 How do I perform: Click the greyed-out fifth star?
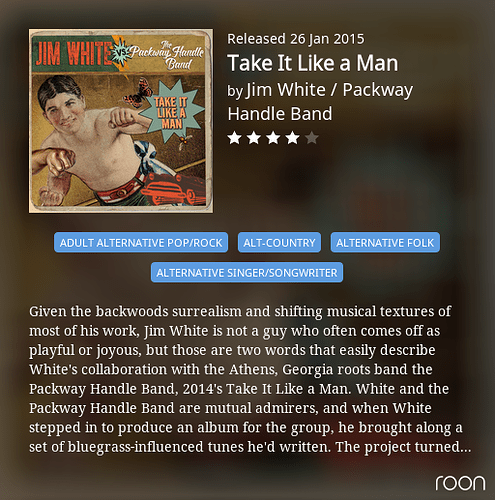tap(312, 138)
